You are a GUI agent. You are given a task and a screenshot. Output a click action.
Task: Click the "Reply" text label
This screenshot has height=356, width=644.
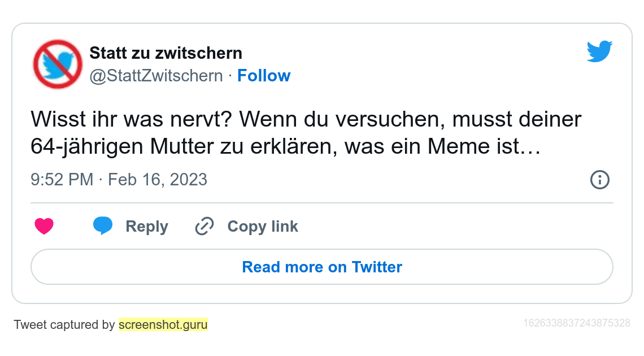(147, 227)
